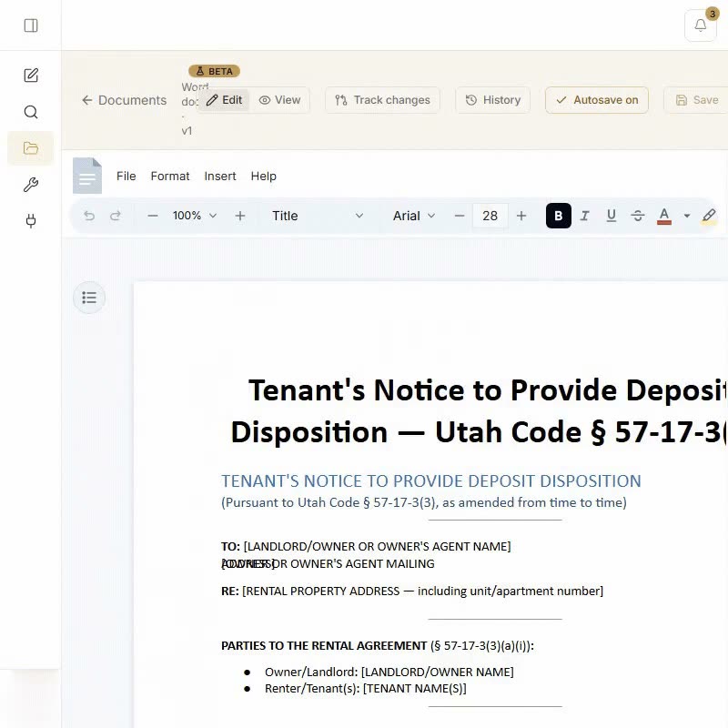Image resolution: width=728 pixels, height=728 pixels.
Task: Open the Help menu
Action: (x=263, y=176)
